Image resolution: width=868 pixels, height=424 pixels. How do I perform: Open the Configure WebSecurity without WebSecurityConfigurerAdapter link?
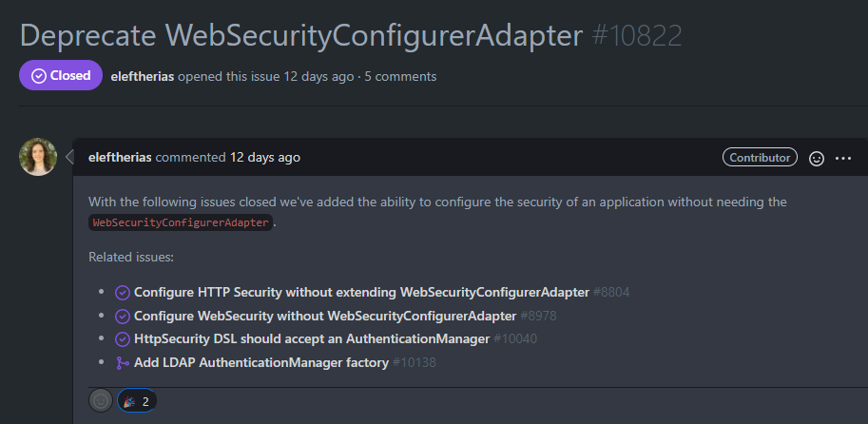tap(325, 316)
